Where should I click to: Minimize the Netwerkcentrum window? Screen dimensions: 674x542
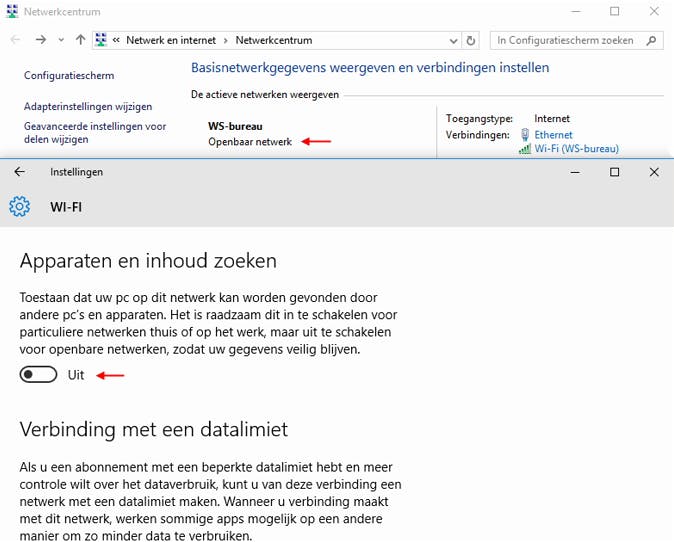click(x=575, y=12)
